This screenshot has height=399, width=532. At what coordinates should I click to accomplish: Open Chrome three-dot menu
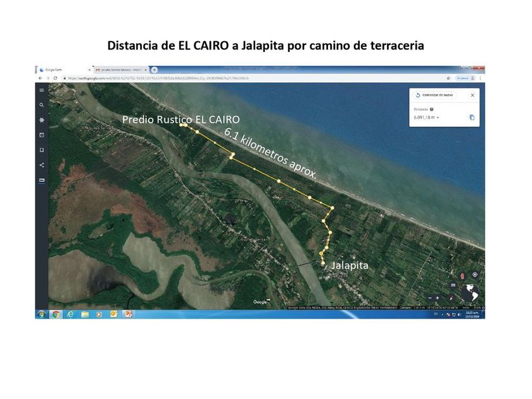480,78
